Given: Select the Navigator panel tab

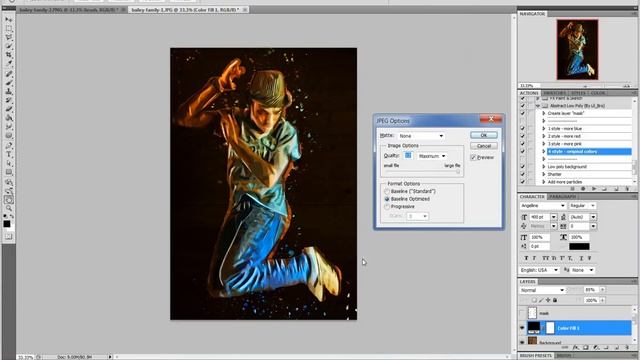Looking at the screenshot, I should click(x=532, y=14).
